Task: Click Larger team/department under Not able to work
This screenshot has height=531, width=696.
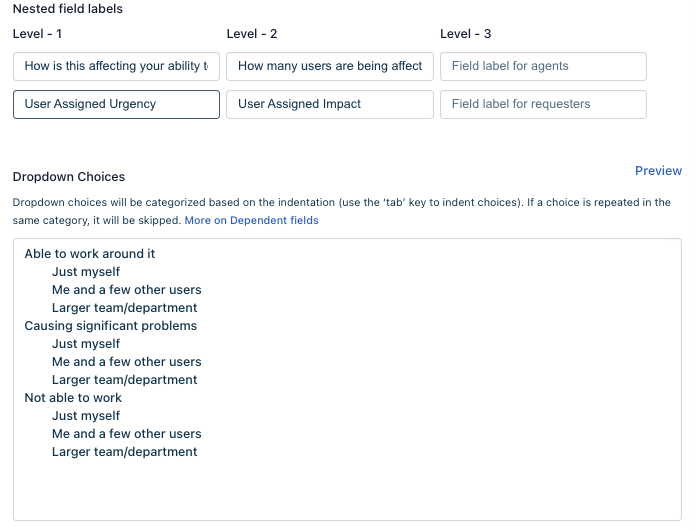Action: 124,452
